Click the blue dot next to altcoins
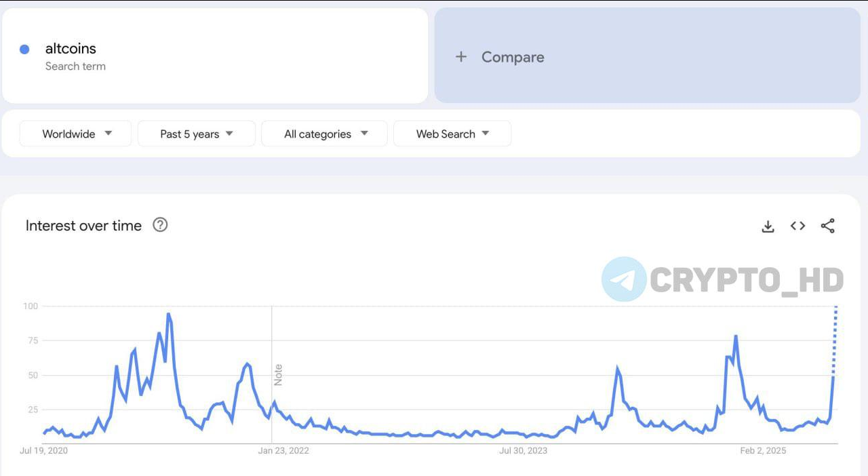The width and height of the screenshot is (868, 476). [x=24, y=49]
